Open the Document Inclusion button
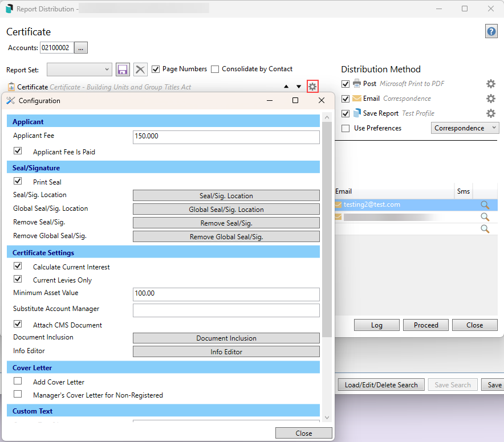 pyautogui.click(x=226, y=338)
